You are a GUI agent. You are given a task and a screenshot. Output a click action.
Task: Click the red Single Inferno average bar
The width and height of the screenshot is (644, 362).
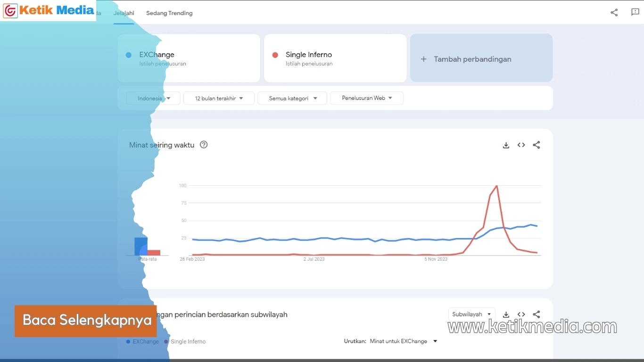click(154, 253)
